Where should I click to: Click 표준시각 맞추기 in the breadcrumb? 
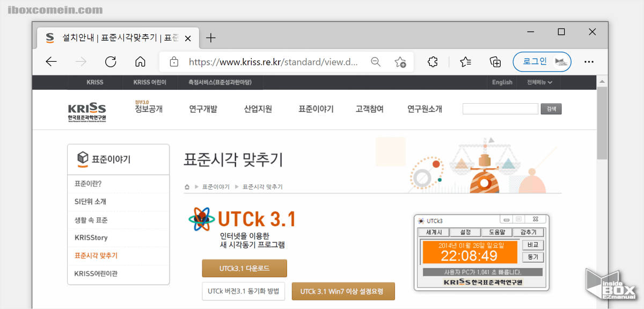point(262,187)
